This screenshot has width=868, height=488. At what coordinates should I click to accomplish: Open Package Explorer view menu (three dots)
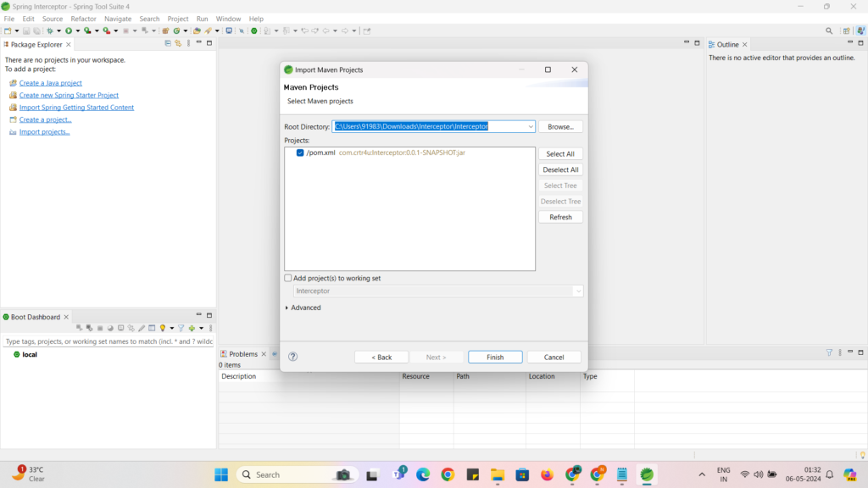188,43
